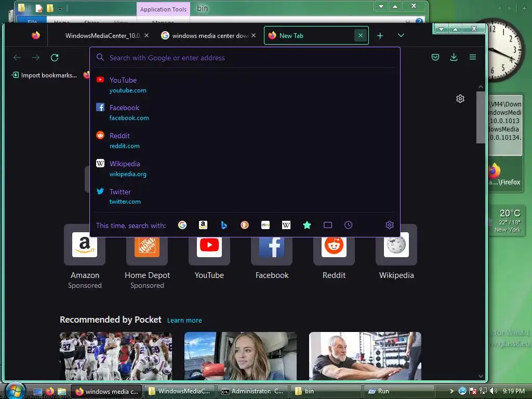Screen dimensions: 532x399
Task: Choose the YouTube youtube.com suggestion
Action: point(245,85)
